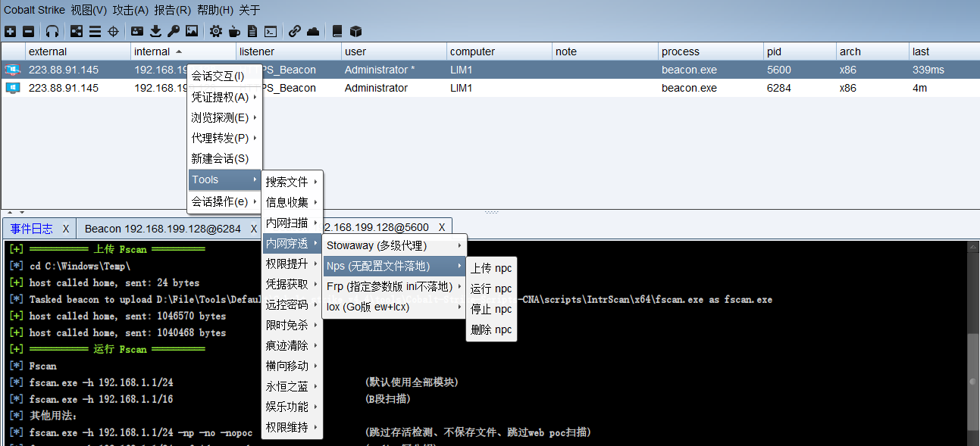
Task: Open the 帮助(H) menu
Action: click(x=214, y=10)
